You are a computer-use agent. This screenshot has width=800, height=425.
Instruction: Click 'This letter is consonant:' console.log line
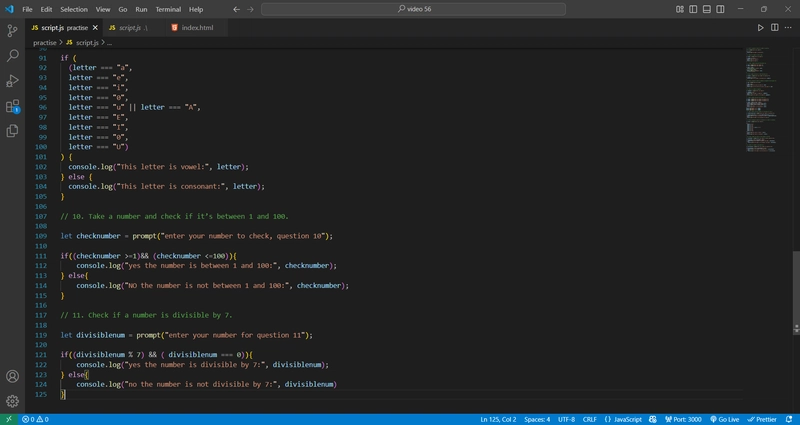(167, 187)
